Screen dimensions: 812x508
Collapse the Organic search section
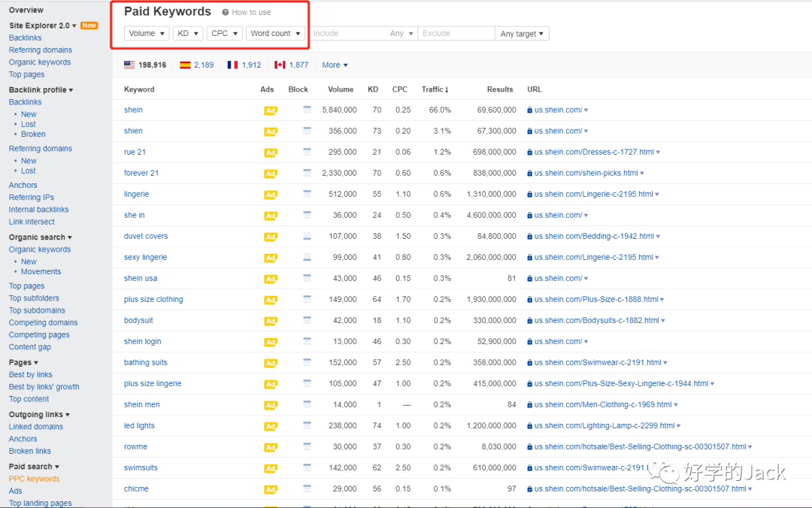(41, 237)
